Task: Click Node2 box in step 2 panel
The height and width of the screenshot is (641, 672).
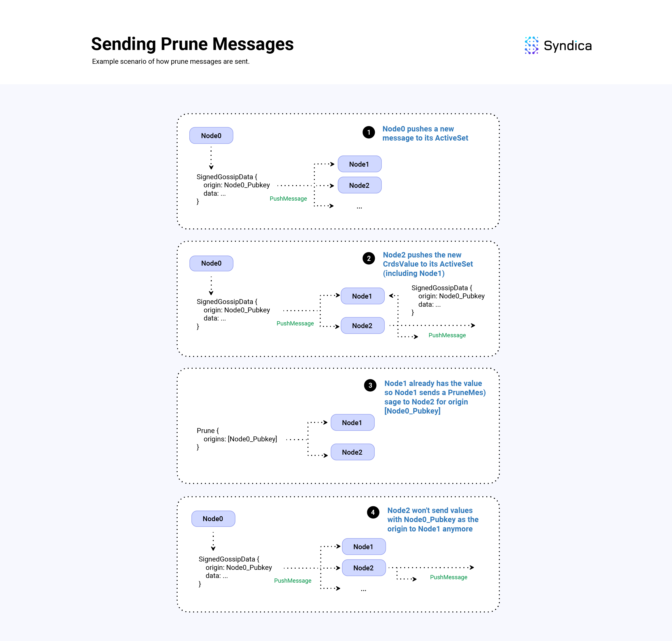Action: tap(363, 326)
